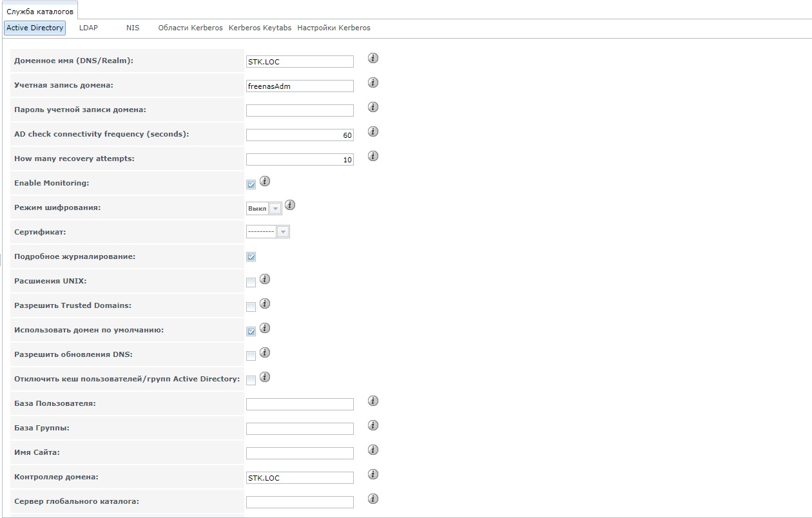Focus the База Группы input field
This screenshot has height=518, width=812.
click(x=300, y=428)
